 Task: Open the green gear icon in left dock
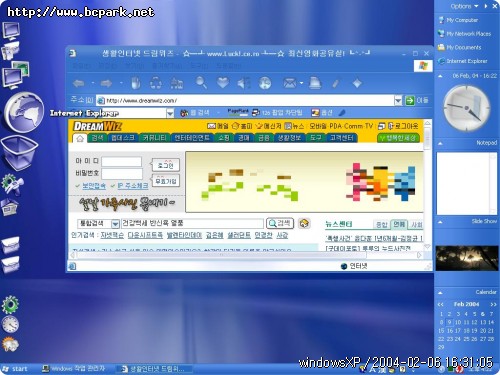point(10,304)
